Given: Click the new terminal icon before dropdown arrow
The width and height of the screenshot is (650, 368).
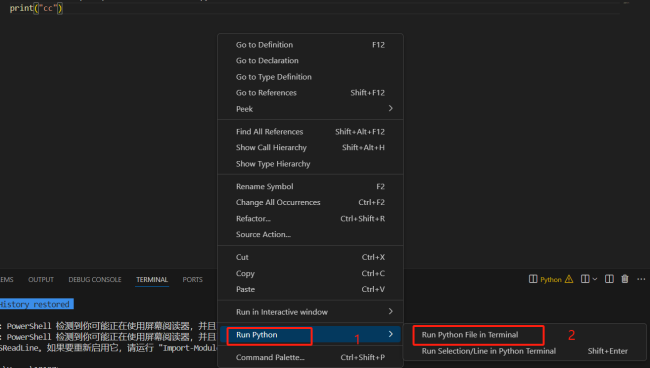Looking at the screenshot, I should pyautogui.click(x=585, y=279).
